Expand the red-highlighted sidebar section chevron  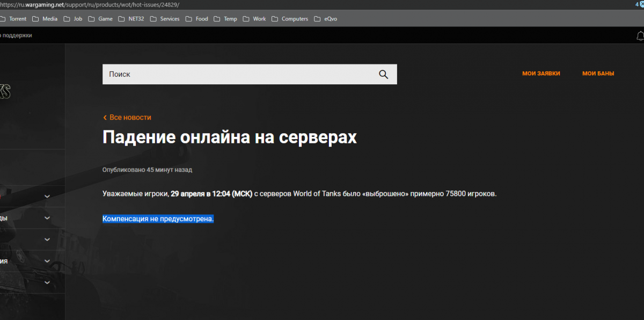[x=47, y=197]
